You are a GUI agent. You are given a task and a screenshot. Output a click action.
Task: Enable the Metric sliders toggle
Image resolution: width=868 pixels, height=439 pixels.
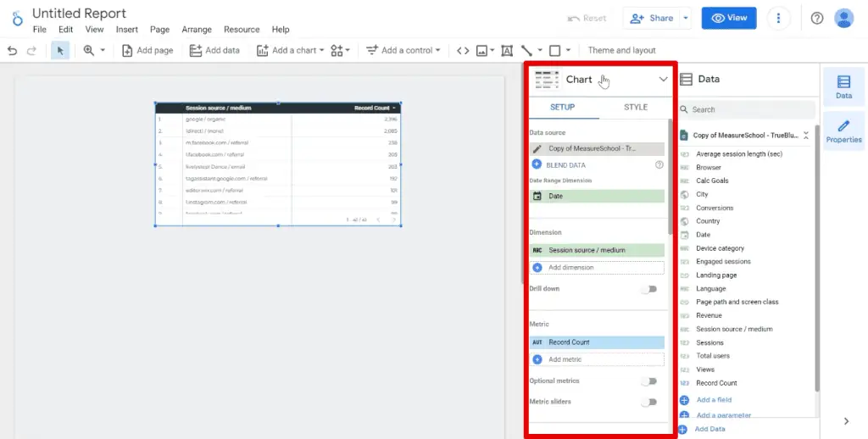(x=648, y=402)
